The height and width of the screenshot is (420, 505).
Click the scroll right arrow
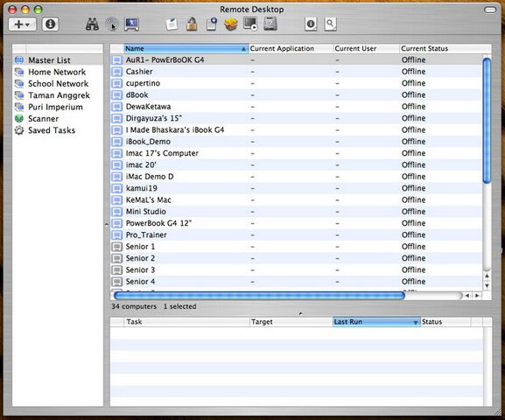coord(477,296)
